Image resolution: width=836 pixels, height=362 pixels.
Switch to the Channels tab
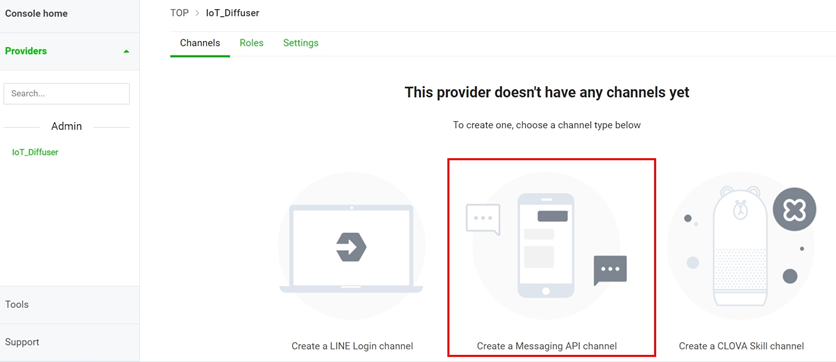coord(200,43)
